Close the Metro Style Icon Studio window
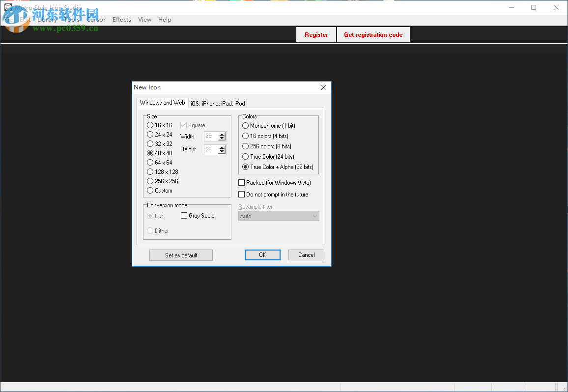568x392 pixels. pos(556,7)
